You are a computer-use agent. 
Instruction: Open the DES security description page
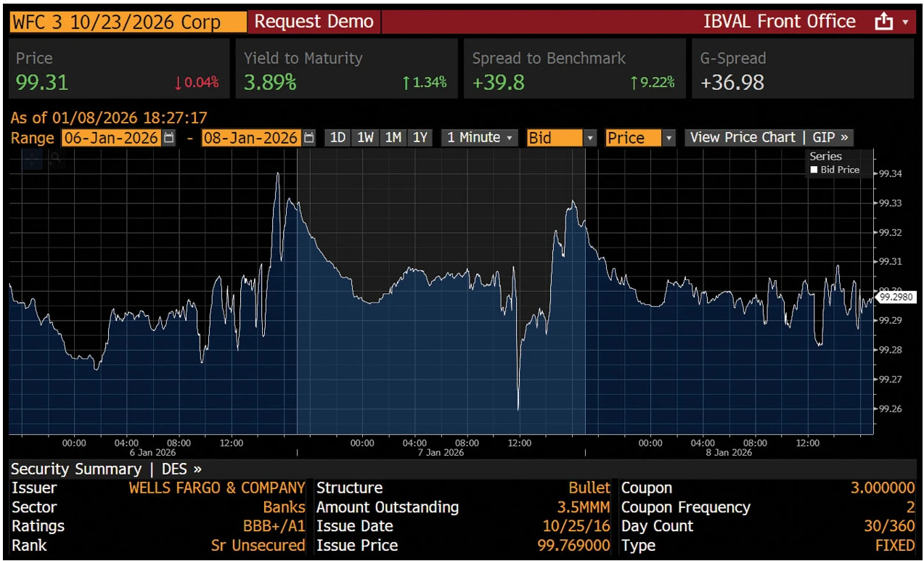pyautogui.click(x=178, y=469)
